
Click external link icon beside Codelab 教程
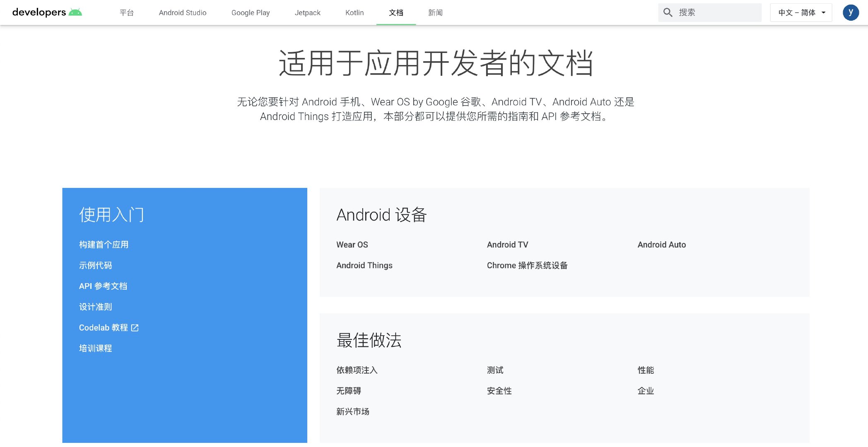(x=135, y=328)
